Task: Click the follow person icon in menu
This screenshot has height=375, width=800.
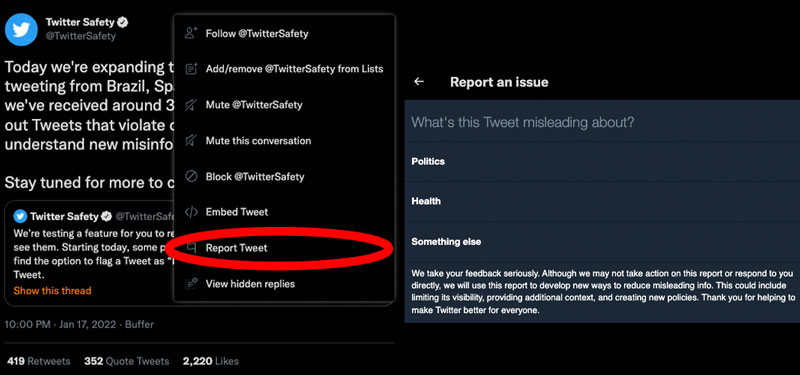Action: coord(191,34)
